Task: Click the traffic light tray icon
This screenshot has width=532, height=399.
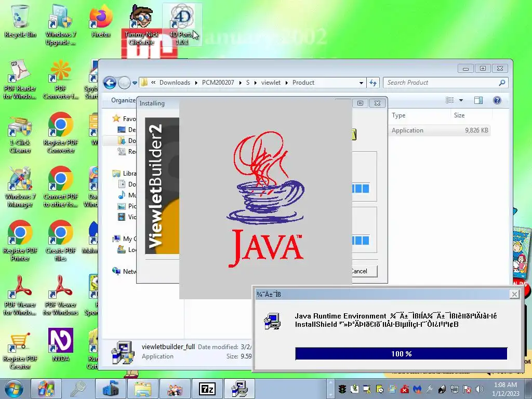Action: 342,389
